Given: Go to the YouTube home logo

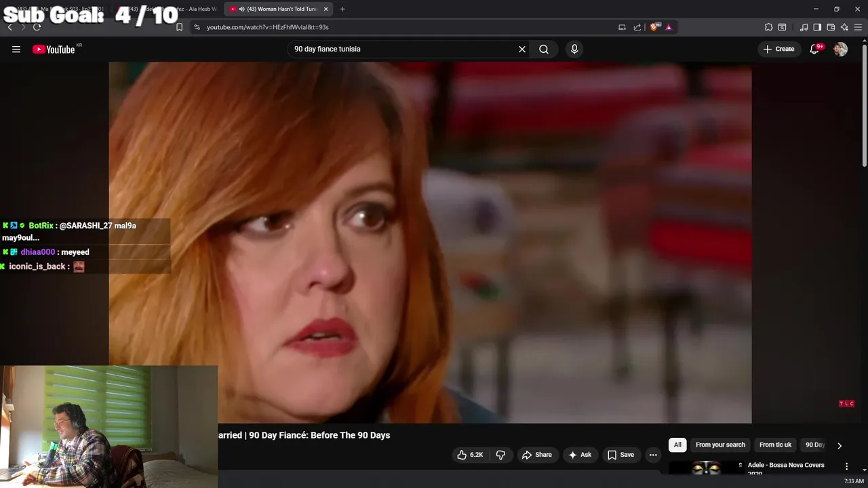Looking at the screenshot, I should (x=54, y=49).
